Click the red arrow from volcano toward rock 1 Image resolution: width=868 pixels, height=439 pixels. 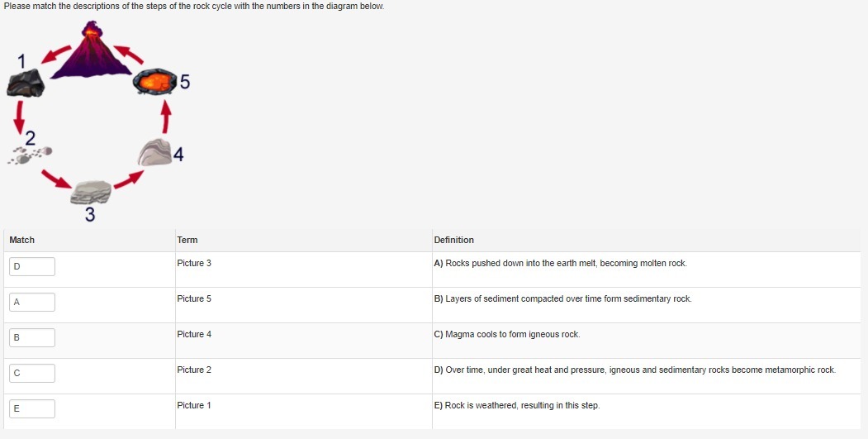click(x=56, y=55)
